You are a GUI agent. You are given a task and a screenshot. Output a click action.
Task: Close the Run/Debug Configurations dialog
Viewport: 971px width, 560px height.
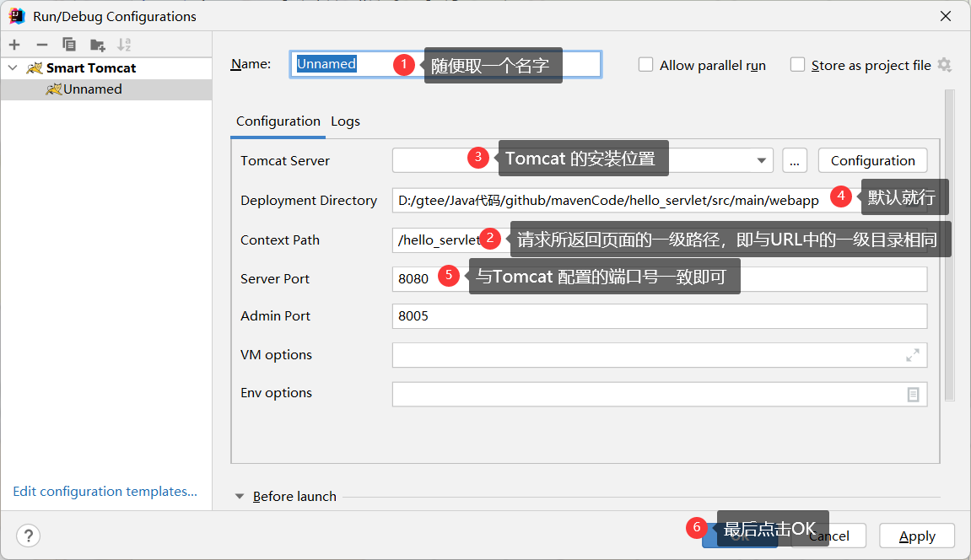point(946,16)
